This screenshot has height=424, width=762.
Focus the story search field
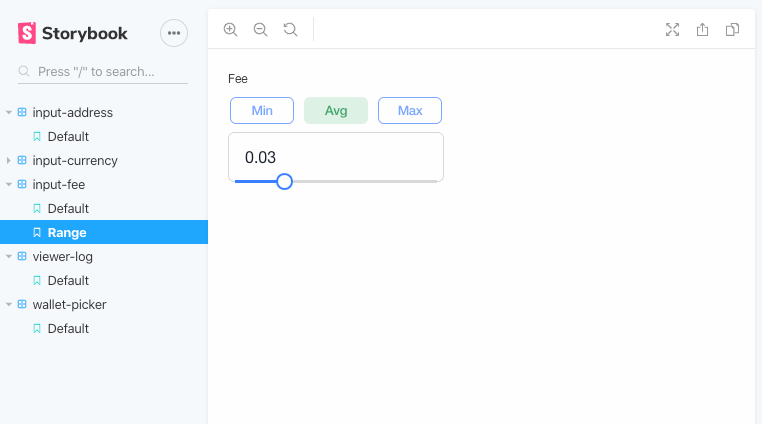(x=103, y=71)
